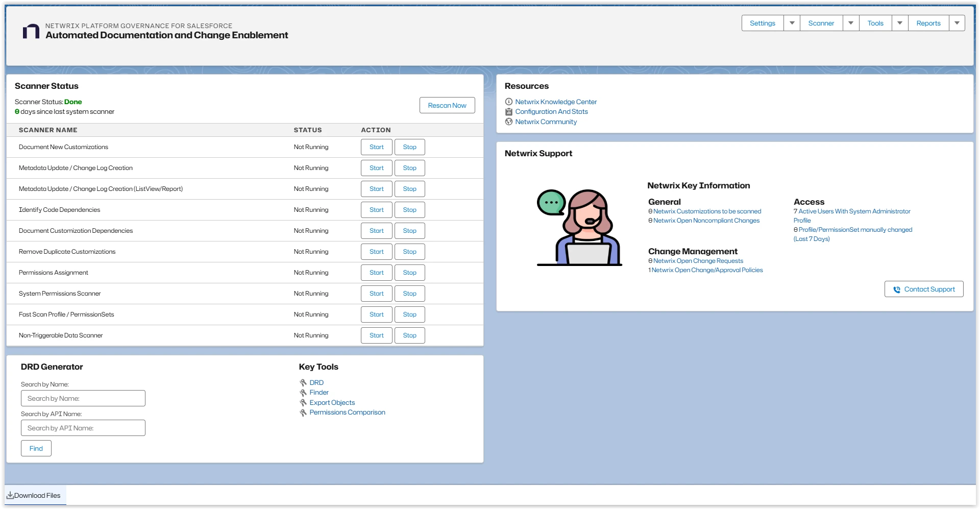Click the Search by API Name field

point(83,428)
